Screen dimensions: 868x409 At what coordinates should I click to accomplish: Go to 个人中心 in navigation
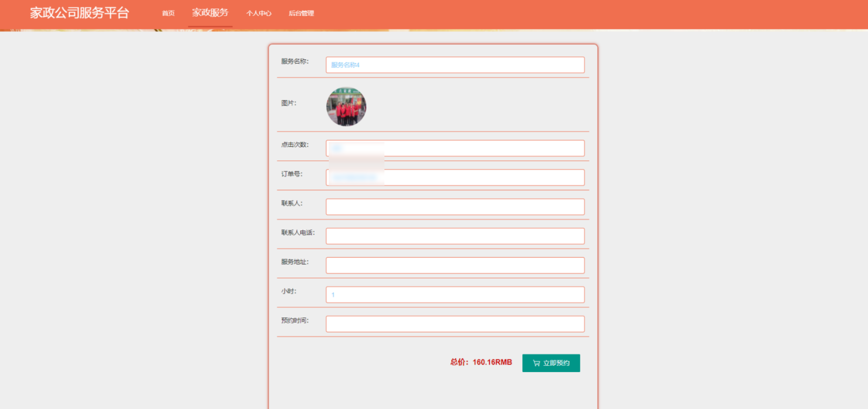click(259, 13)
